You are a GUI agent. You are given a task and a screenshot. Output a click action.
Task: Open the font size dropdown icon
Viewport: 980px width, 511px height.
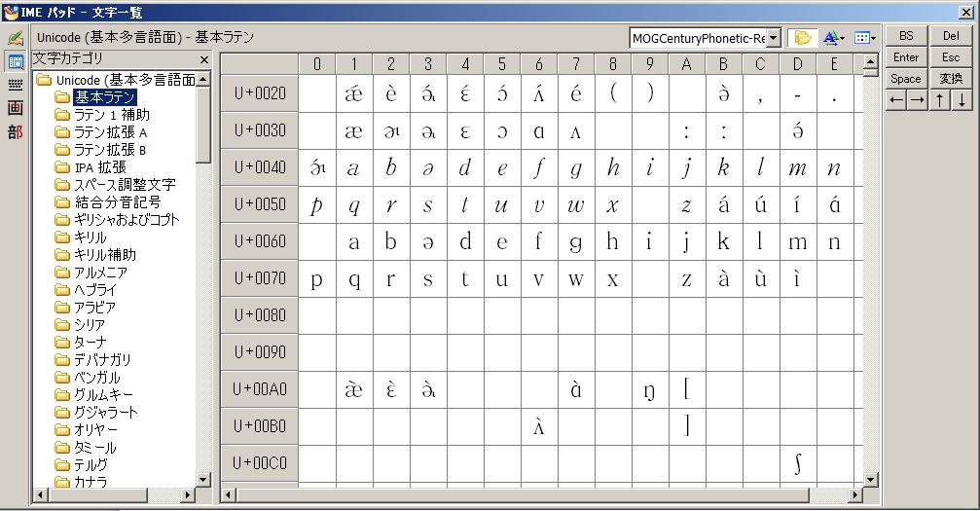tap(834, 38)
